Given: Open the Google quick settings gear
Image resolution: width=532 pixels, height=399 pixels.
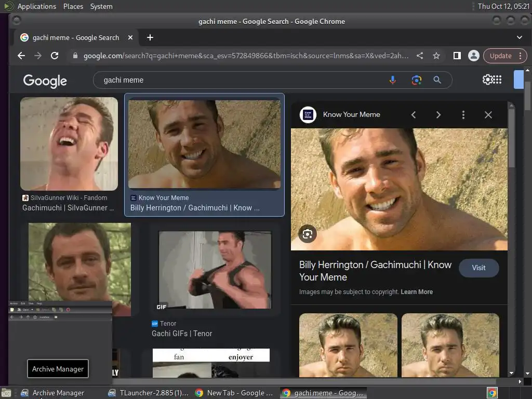Looking at the screenshot, I should 487,79.
